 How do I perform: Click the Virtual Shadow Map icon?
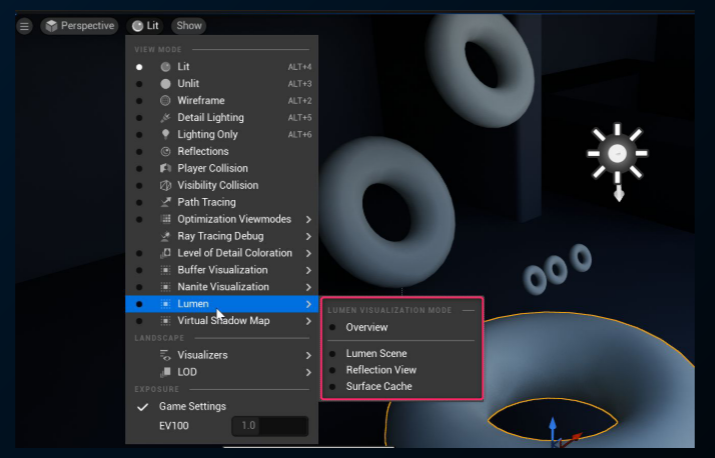166,321
